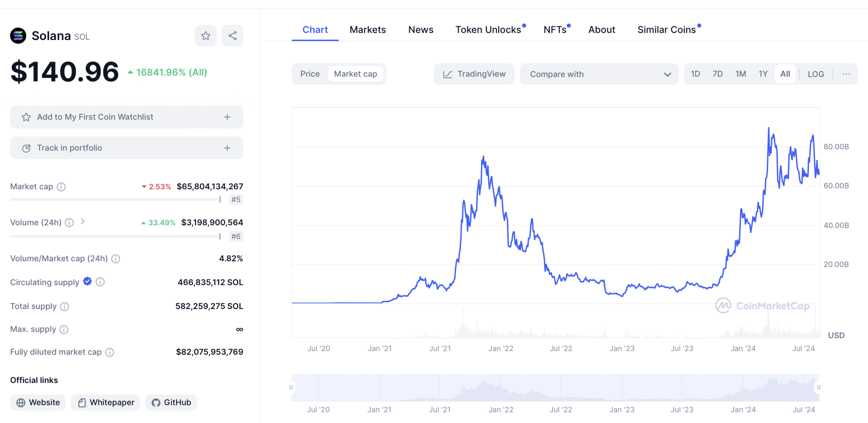
Task: Select 1D time range
Action: 695,74
